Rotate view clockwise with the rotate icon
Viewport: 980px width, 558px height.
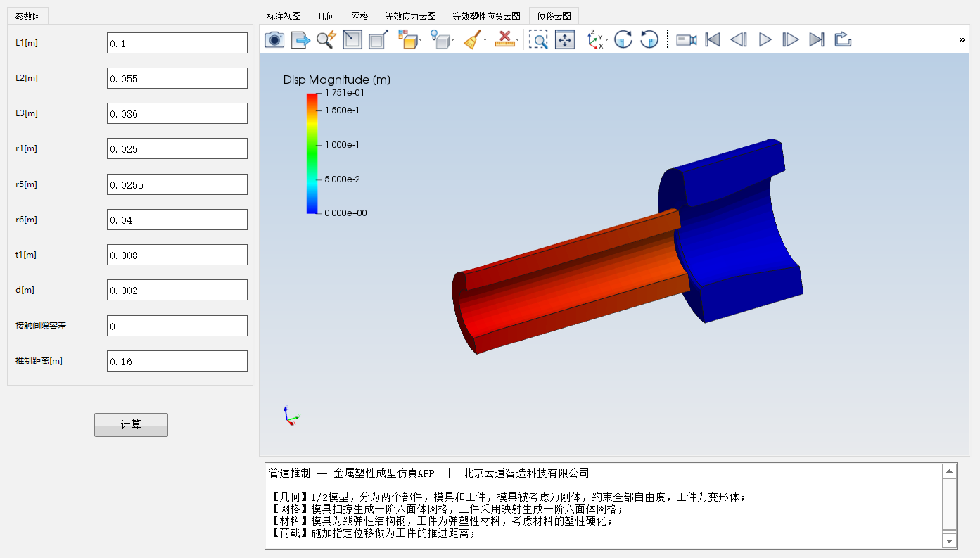tap(623, 39)
